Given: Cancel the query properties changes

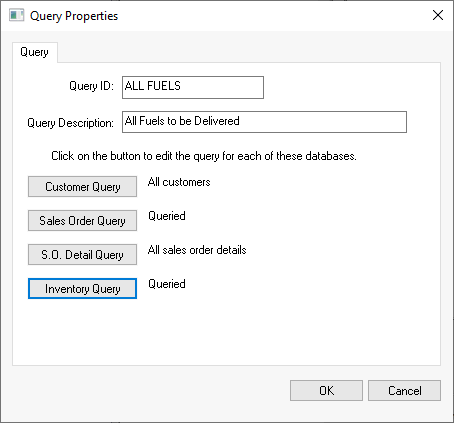Looking at the screenshot, I should click(x=404, y=391).
